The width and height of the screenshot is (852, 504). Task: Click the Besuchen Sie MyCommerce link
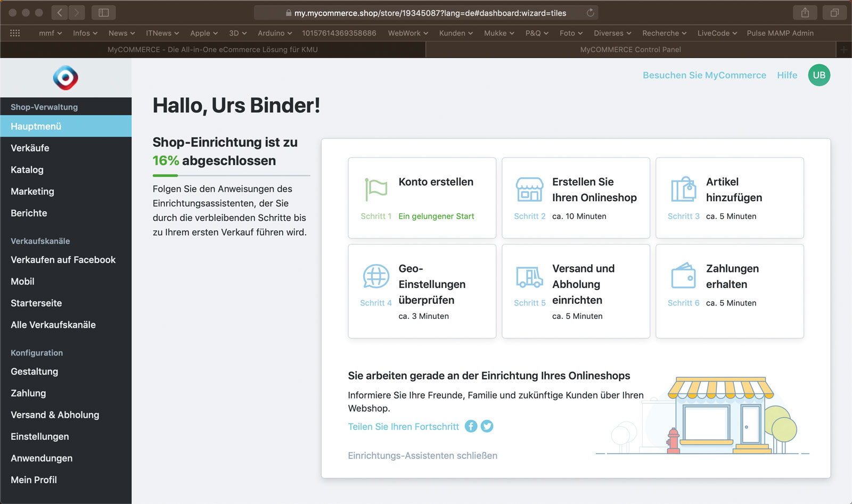(x=704, y=75)
